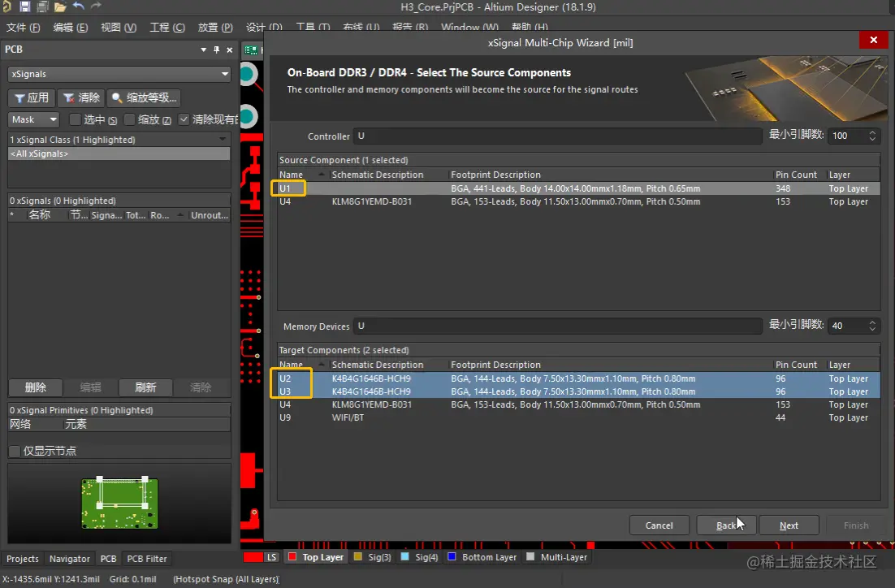Screen dimensions: 895x588
Task: Click the Redo arrow icon
Action: 96,6
